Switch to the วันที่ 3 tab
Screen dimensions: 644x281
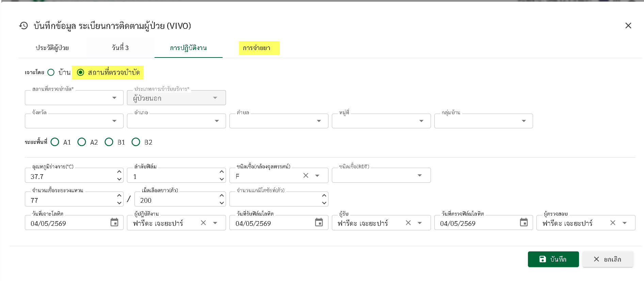pyautogui.click(x=120, y=48)
